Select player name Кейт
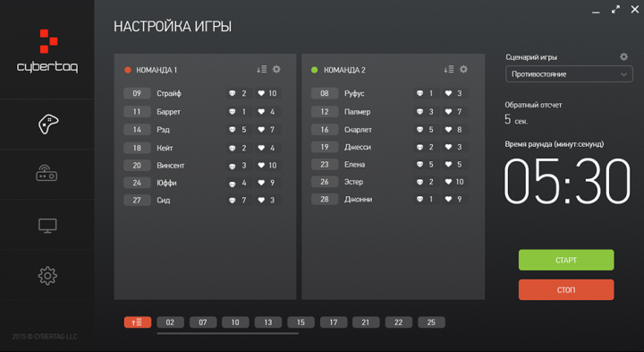The height and width of the screenshot is (352, 644). (165, 148)
